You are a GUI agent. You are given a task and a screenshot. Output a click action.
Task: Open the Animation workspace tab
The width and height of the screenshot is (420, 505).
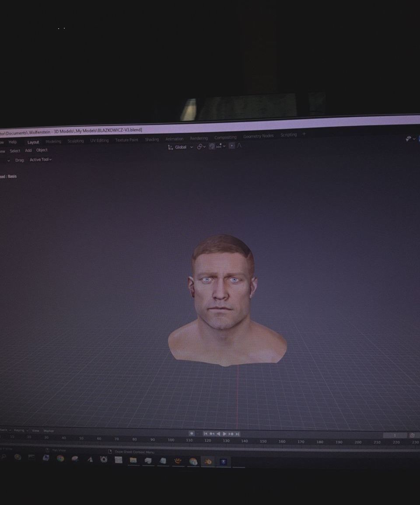[x=175, y=139]
